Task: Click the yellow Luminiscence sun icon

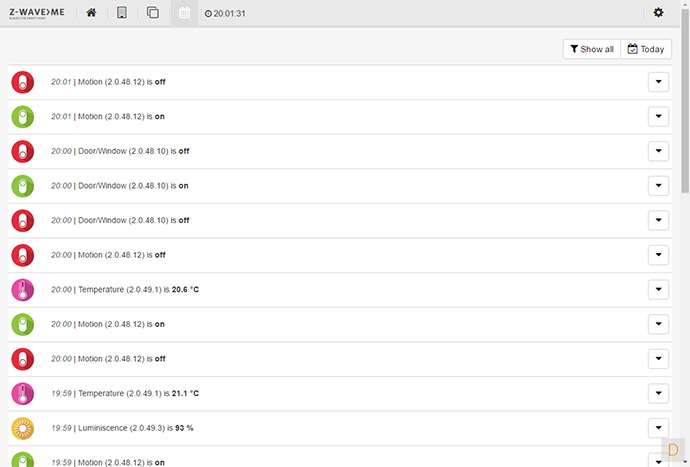Action: pyautogui.click(x=22, y=428)
